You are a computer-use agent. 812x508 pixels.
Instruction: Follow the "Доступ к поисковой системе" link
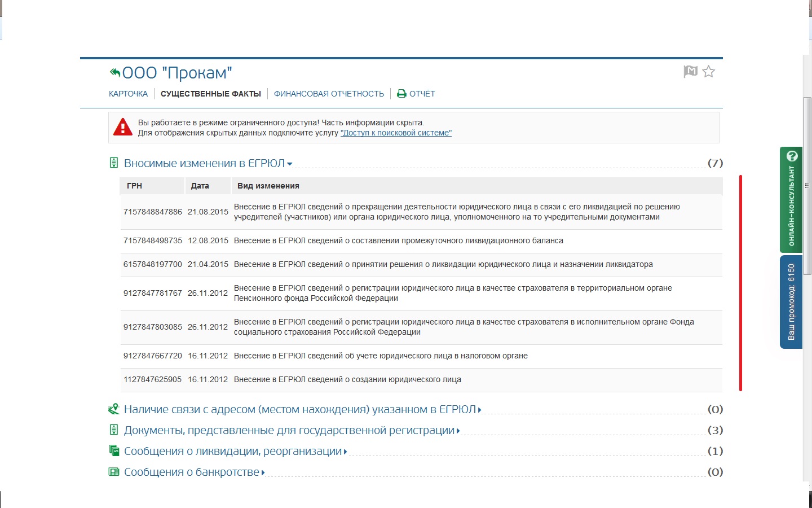(396, 133)
